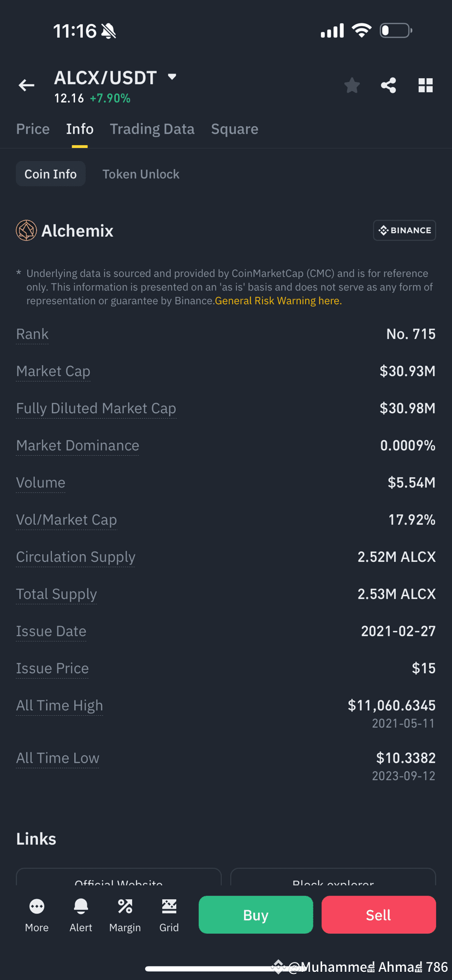The height and width of the screenshot is (980, 452).
Task: Tap the red Sell button
Action: (379, 914)
